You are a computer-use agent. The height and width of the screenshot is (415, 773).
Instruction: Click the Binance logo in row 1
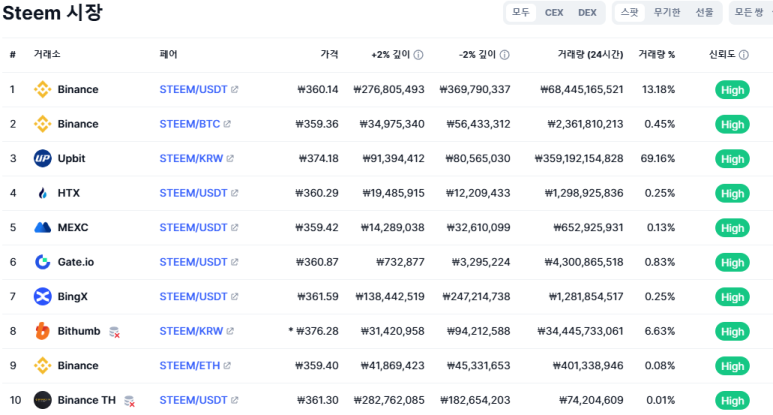coord(42,89)
